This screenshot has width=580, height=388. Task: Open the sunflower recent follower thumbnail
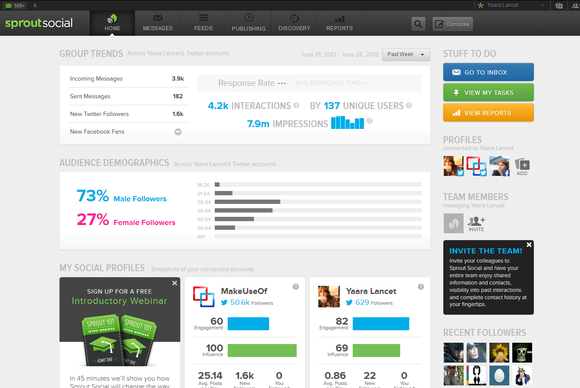(499, 352)
